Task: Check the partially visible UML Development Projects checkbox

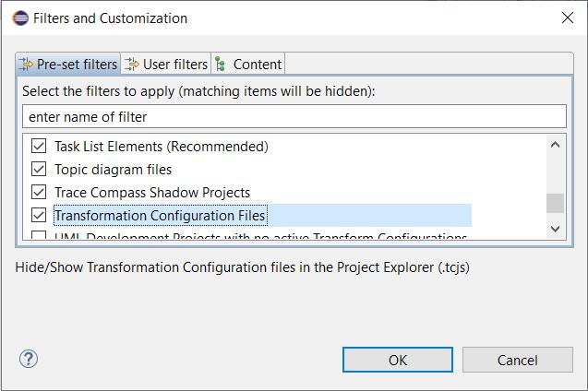Action: pyautogui.click(x=39, y=235)
